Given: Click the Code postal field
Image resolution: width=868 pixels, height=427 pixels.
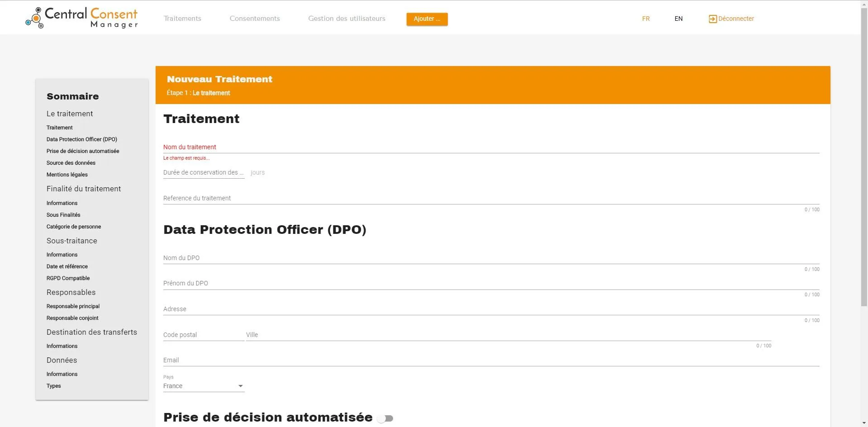Looking at the screenshot, I should click(204, 335).
